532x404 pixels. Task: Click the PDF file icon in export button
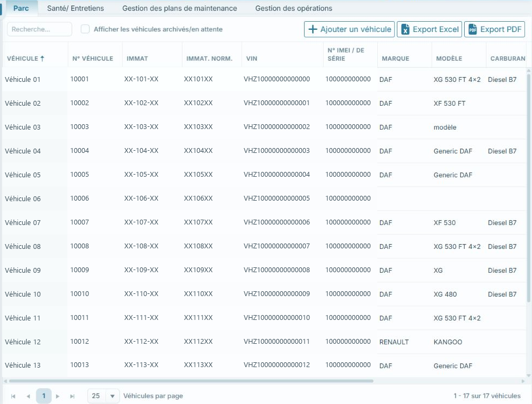tap(473, 29)
